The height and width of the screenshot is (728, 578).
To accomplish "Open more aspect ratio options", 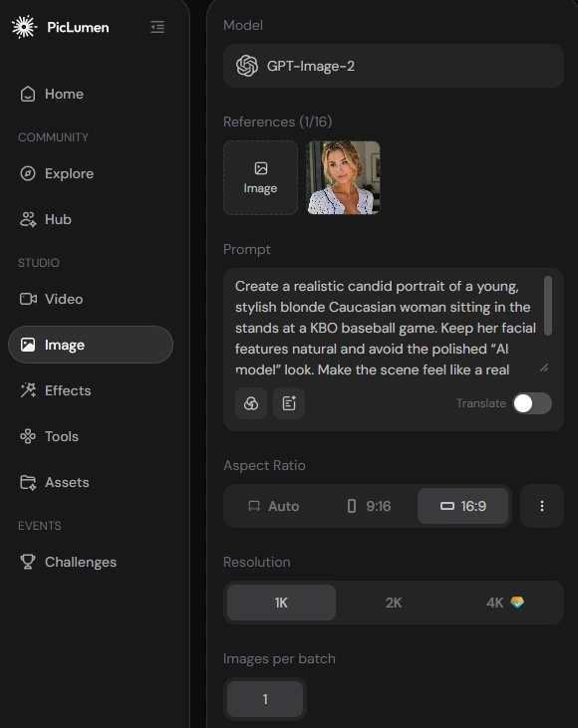I will coord(542,506).
